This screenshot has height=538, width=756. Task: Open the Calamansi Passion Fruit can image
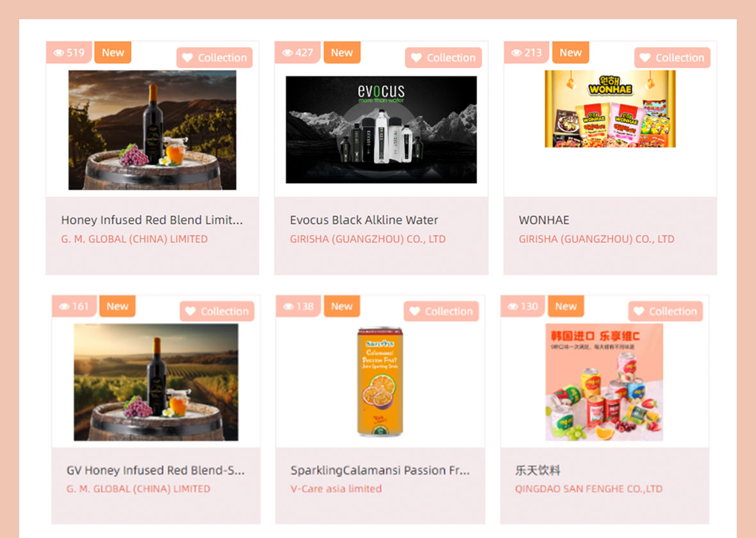point(380,382)
